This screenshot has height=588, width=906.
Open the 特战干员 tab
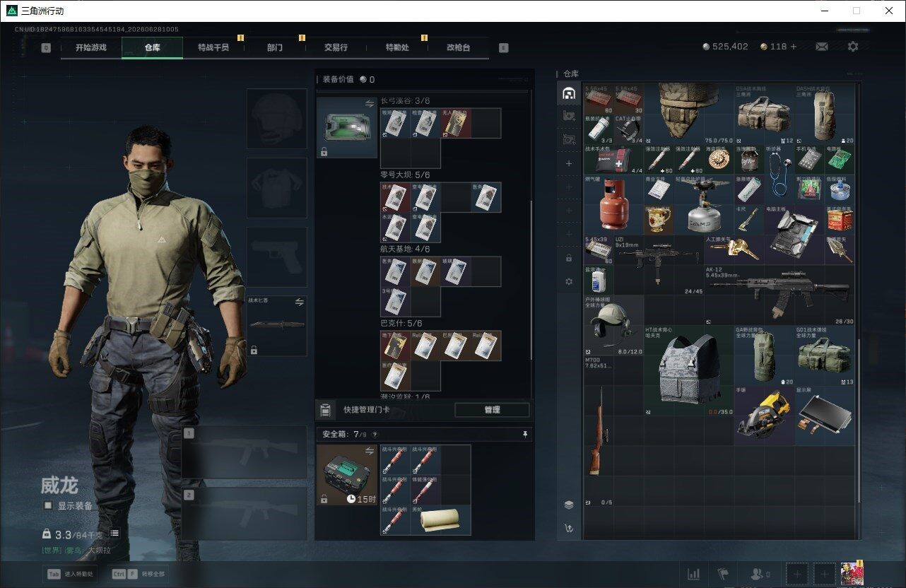213,47
